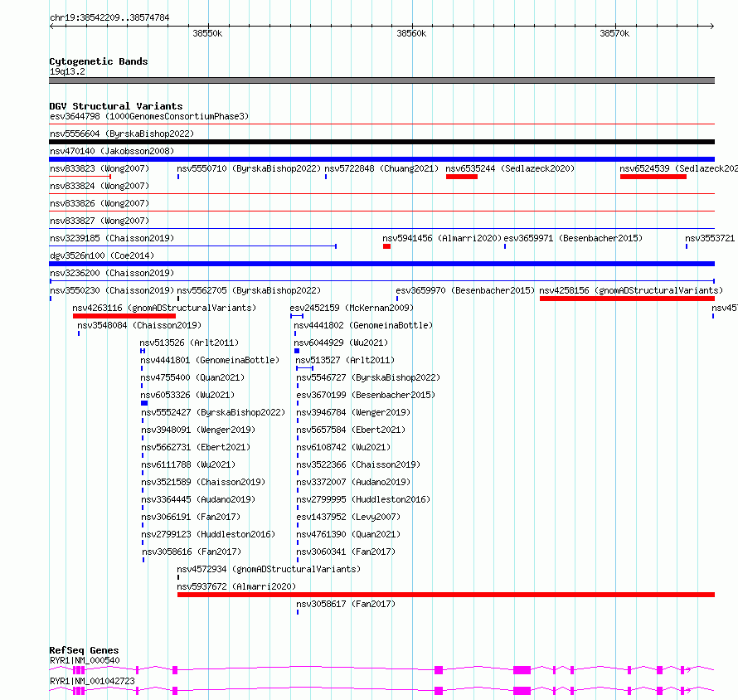Click nsv3239185 (Chaisson2019) label

click(x=112, y=238)
